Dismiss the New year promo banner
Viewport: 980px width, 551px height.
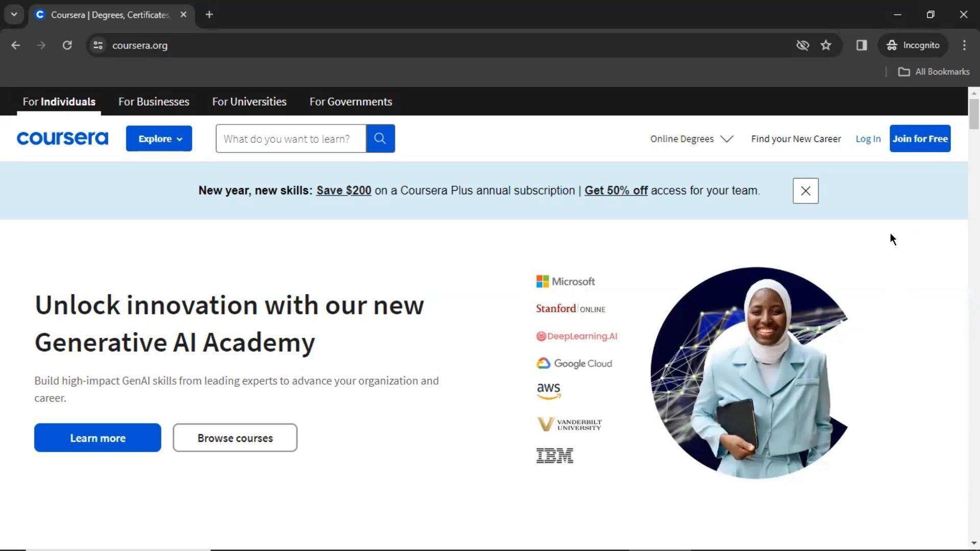click(805, 191)
